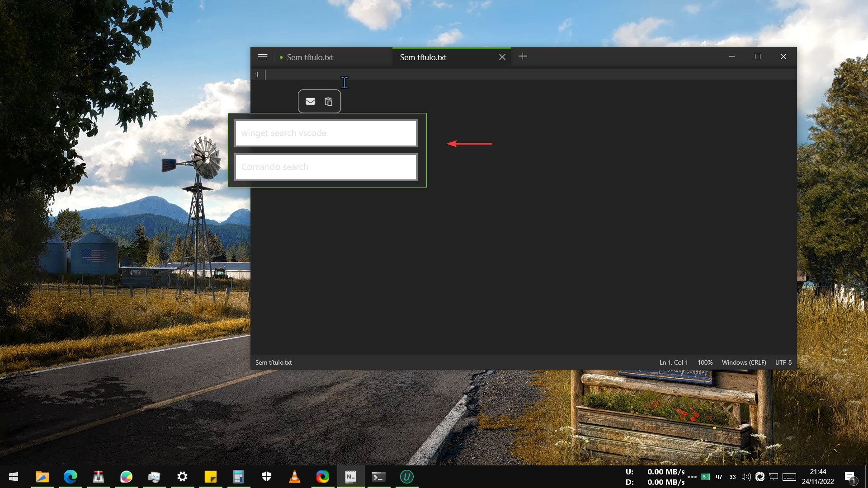Screen dimensions: 868x488
Task: Open the 100% zoom level control
Action: tap(705, 362)
